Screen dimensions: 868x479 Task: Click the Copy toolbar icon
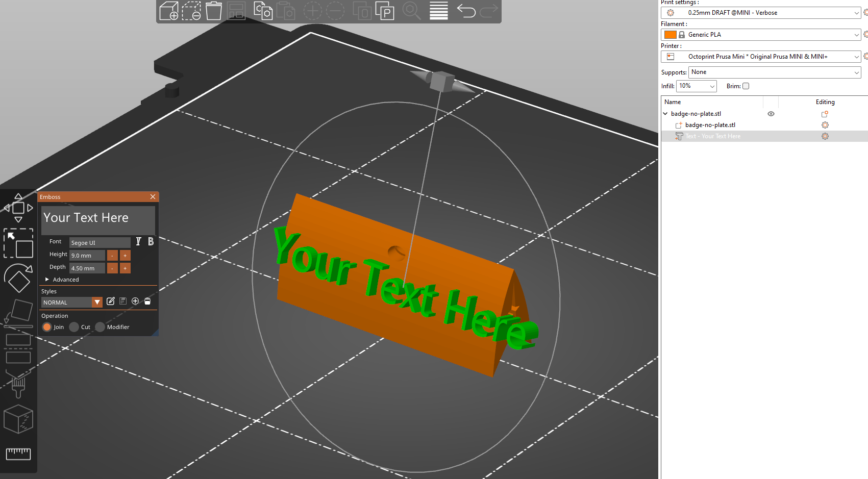tap(263, 11)
